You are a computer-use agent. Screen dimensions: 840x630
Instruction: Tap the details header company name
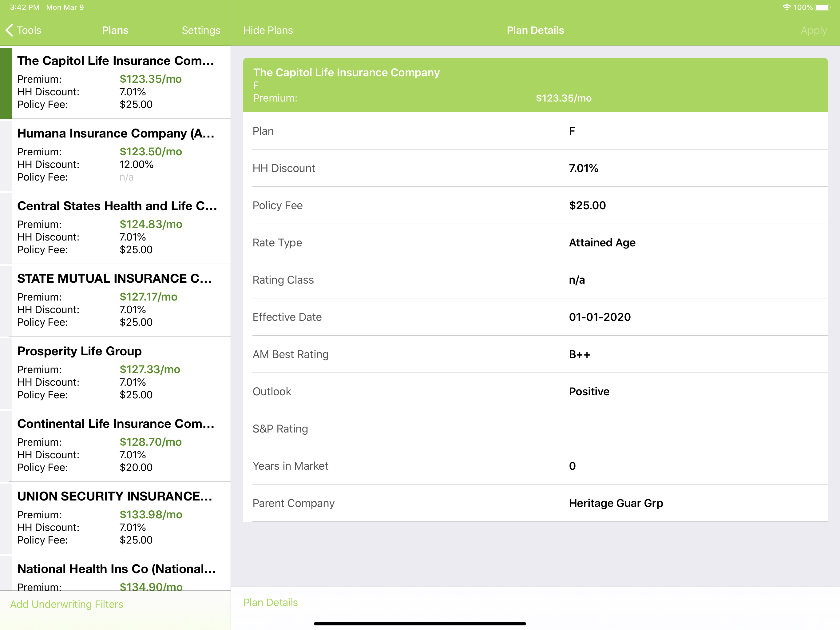pos(346,73)
